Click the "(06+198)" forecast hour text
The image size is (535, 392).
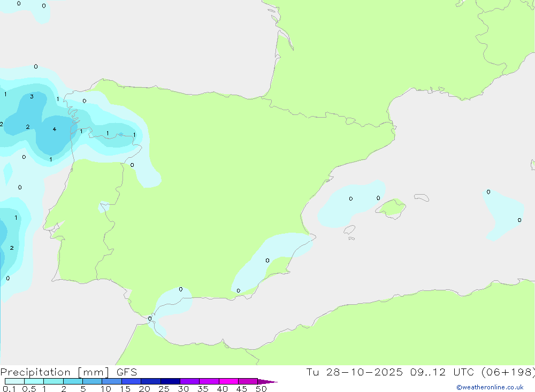tap(508, 372)
